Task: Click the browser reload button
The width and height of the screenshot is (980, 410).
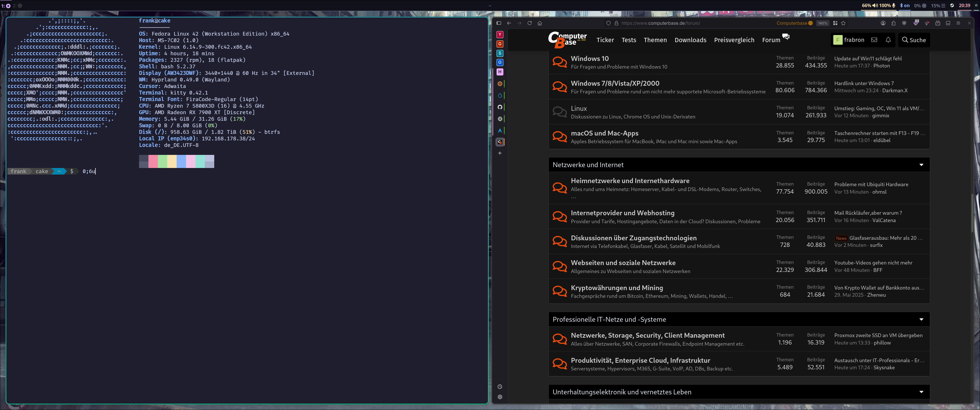Action: click(529, 23)
